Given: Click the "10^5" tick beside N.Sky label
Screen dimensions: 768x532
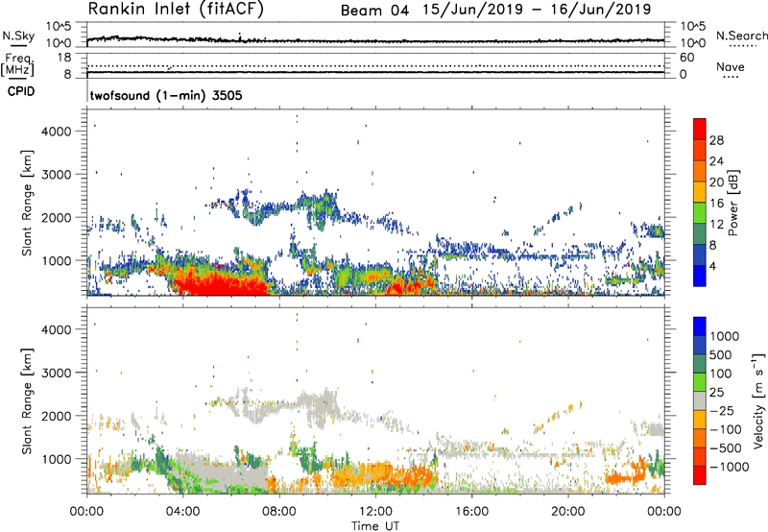Looking at the screenshot, I should (x=59, y=26).
